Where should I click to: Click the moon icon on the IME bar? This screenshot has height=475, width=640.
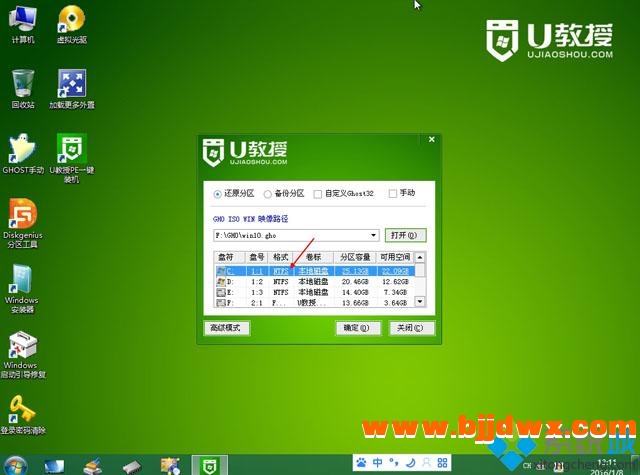tap(410, 462)
